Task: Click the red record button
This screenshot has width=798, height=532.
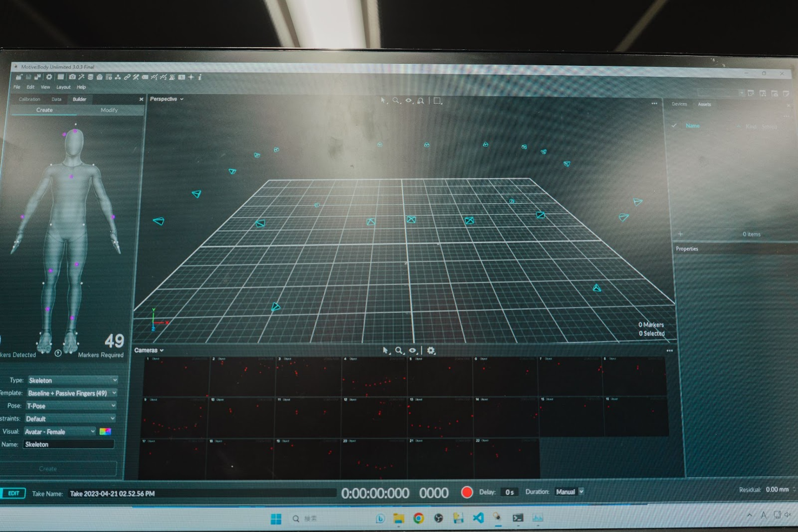Action: pyautogui.click(x=467, y=492)
